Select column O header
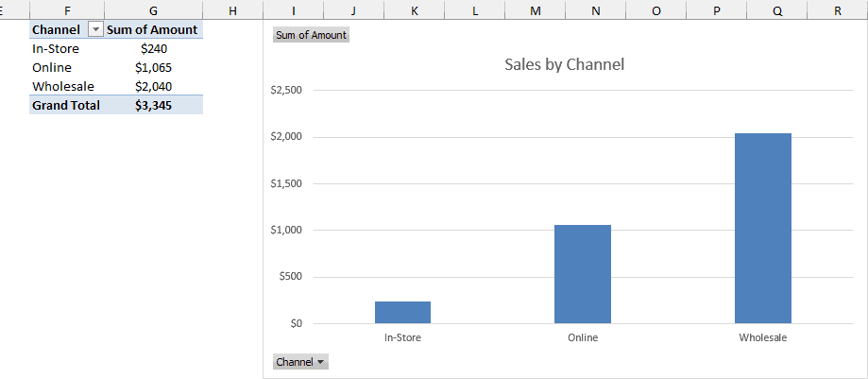This screenshot has width=868, height=379. point(656,10)
